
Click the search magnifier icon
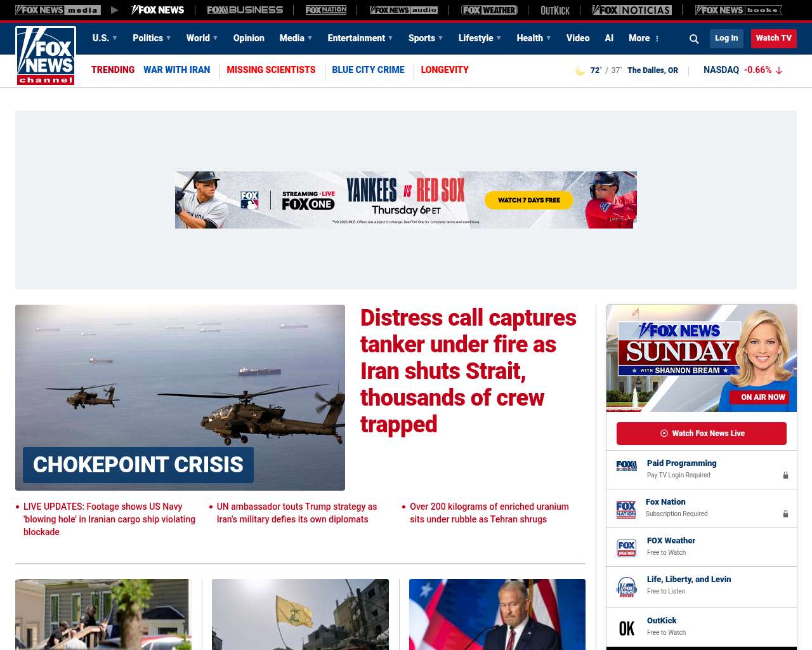coord(694,39)
